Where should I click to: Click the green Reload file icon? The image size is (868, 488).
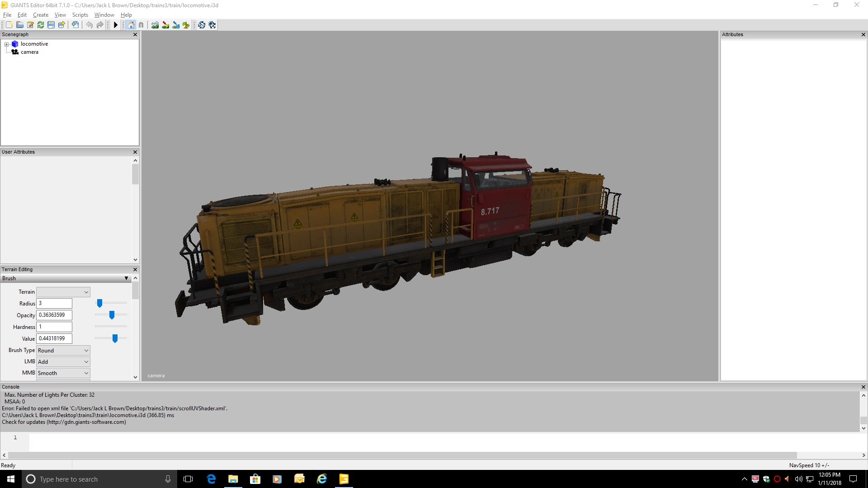coord(41,25)
